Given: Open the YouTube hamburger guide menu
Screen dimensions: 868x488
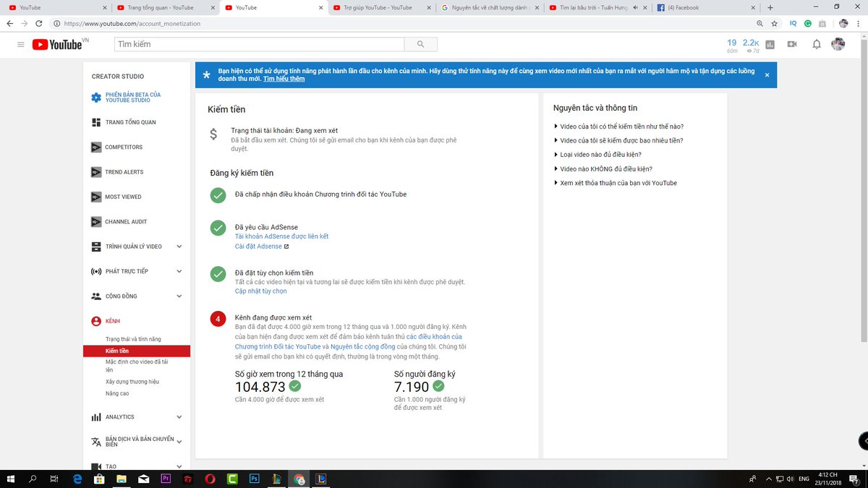Looking at the screenshot, I should pos(21,45).
